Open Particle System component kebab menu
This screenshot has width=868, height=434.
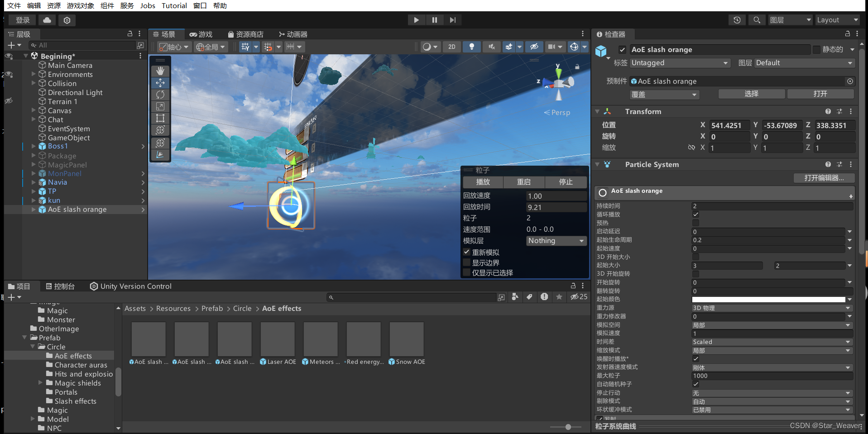point(851,164)
